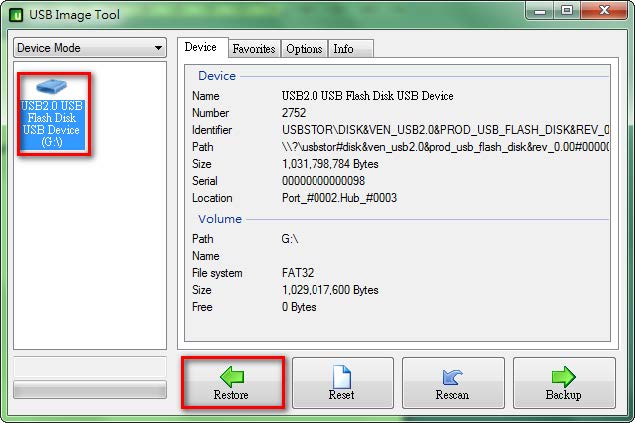Switch to the Favorites tab
635x423 pixels.
point(254,49)
